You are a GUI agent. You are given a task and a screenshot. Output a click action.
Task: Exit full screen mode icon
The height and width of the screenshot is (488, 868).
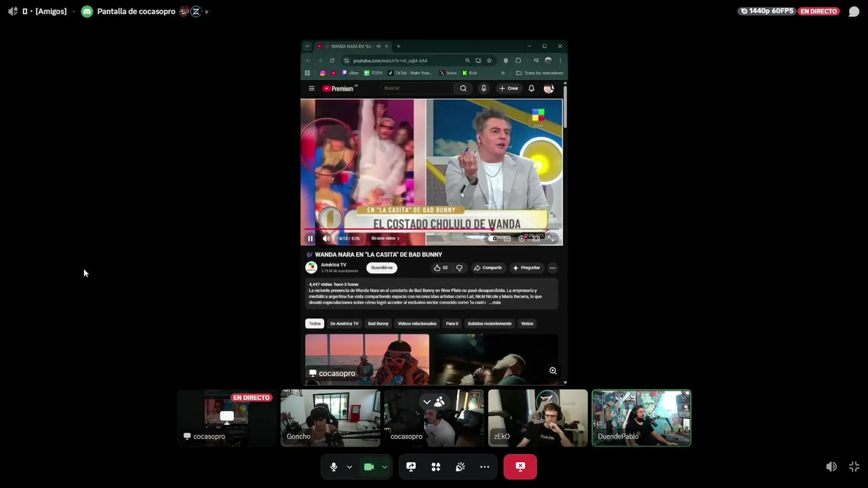click(x=854, y=467)
